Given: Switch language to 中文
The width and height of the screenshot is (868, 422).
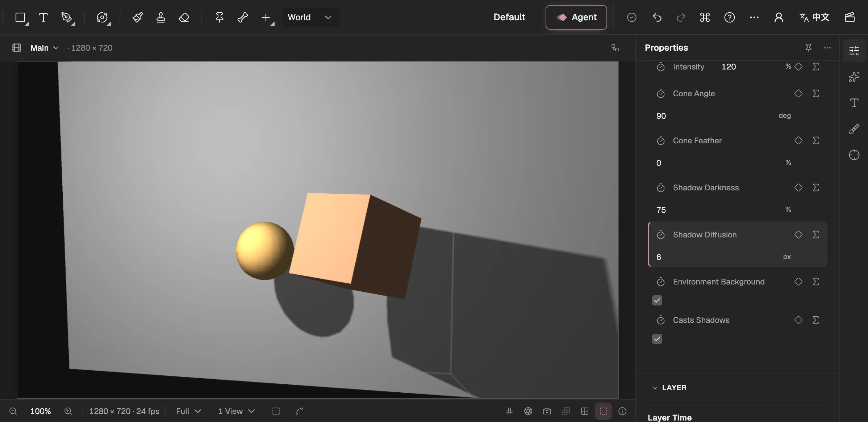Looking at the screenshot, I should [814, 17].
